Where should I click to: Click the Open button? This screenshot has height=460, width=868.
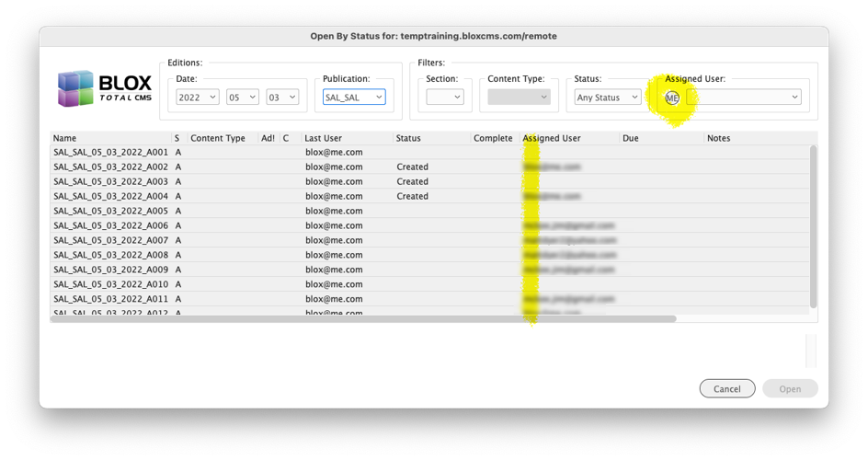tap(790, 388)
